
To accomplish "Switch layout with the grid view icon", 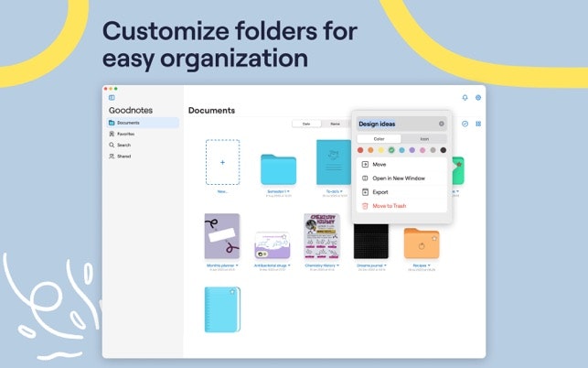I will tap(478, 124).
